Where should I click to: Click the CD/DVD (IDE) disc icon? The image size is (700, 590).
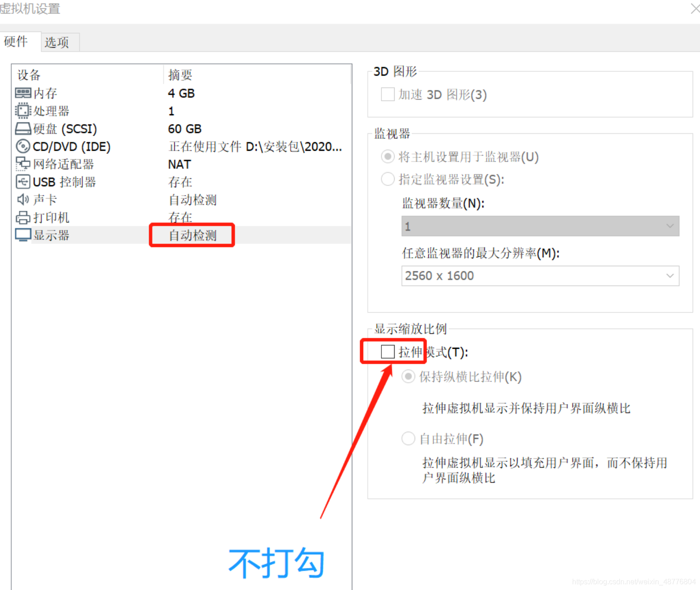23,146
